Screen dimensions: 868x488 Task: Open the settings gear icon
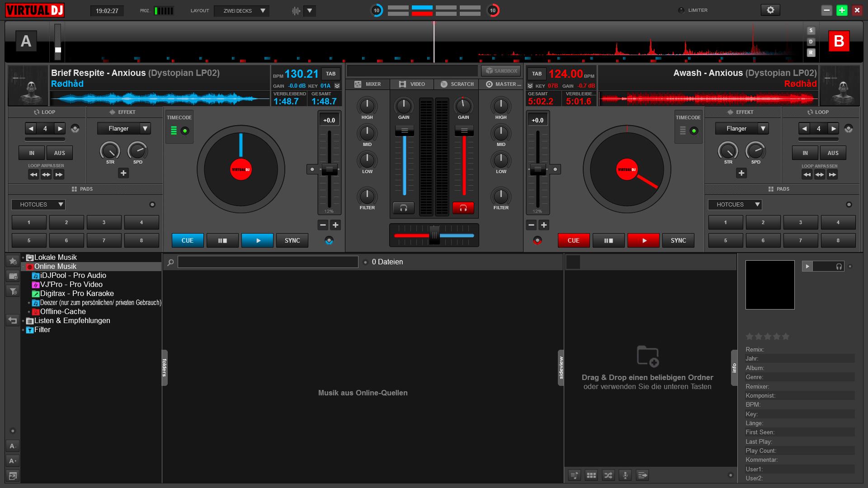tap(770, 10)
